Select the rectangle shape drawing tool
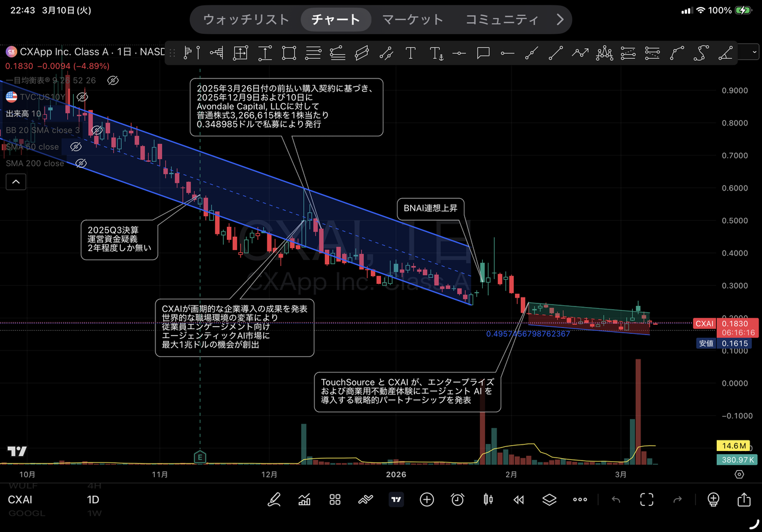 point(289,53)
